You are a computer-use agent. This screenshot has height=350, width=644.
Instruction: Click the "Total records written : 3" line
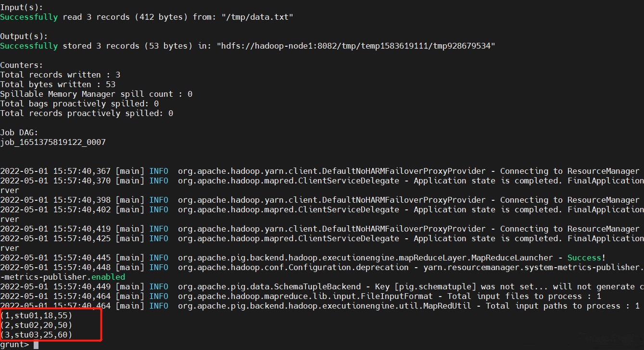[60, 75]
